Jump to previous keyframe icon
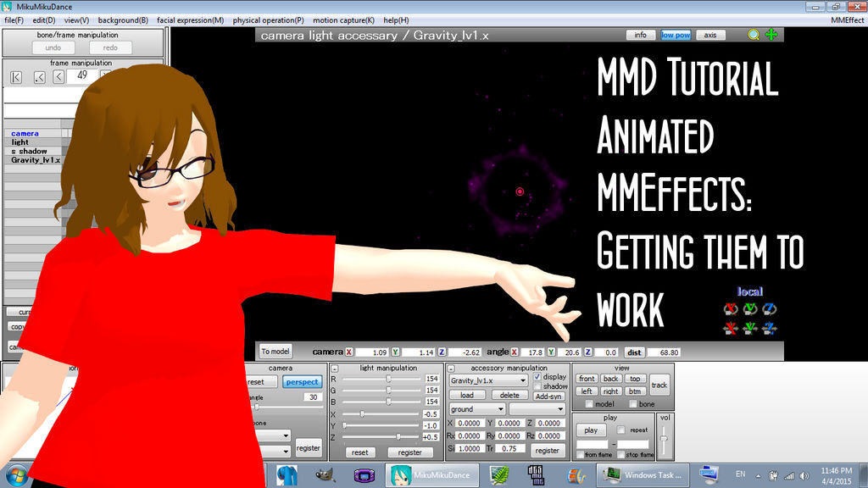 click(39, 77)
